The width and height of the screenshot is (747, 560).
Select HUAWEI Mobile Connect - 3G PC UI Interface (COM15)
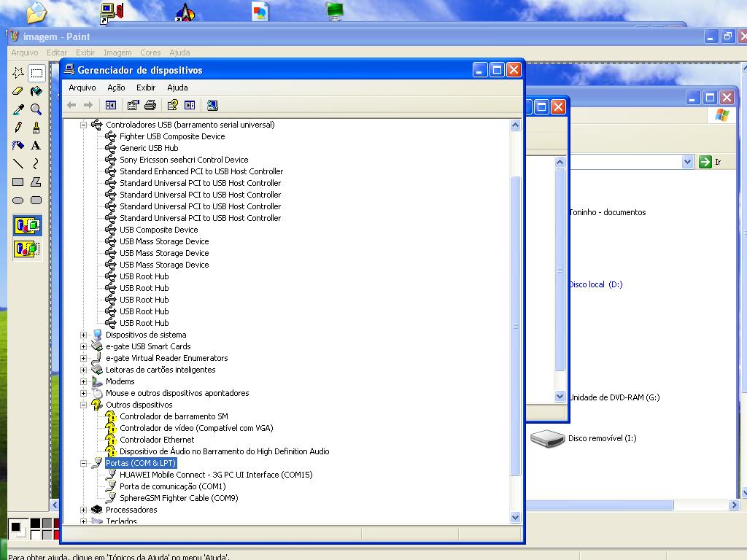tap(216, 475)
